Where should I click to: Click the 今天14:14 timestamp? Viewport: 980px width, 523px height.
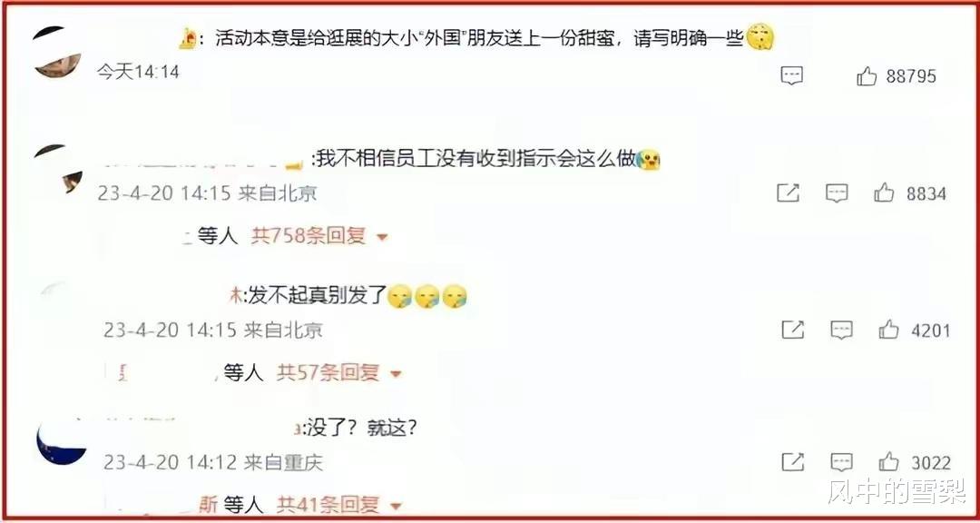[138, 72]
